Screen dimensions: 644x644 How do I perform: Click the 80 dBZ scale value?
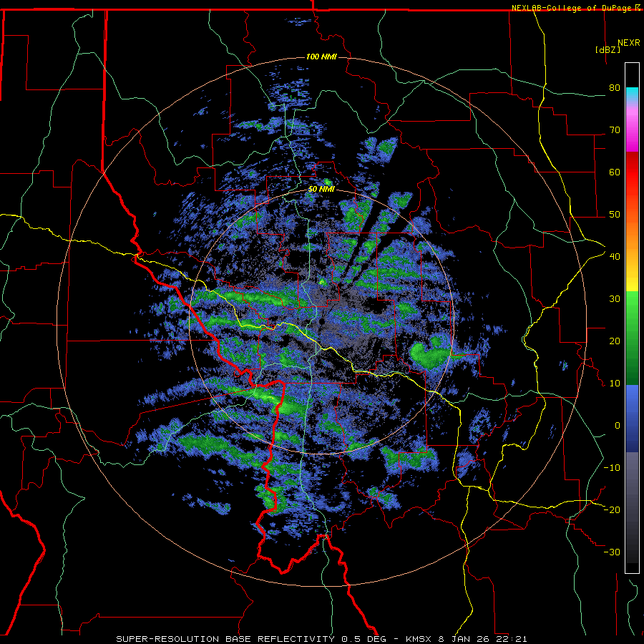[615, 88]
